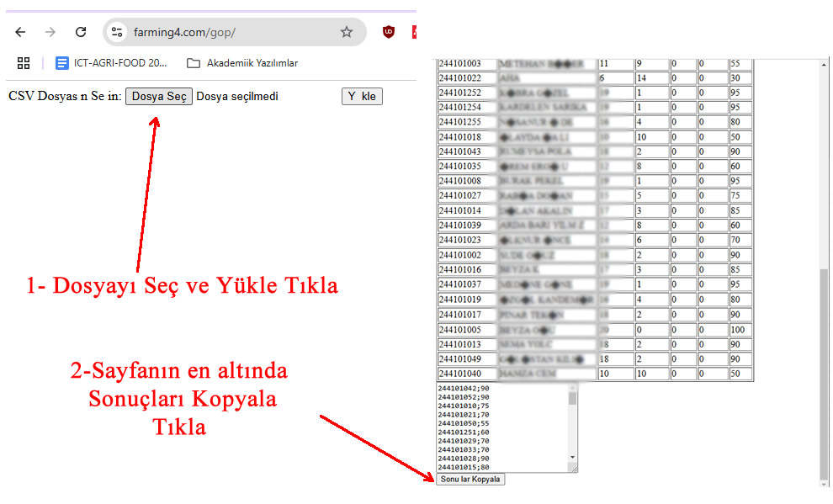Click the page vertical scrollbar thumb

[x=824, y=370]
